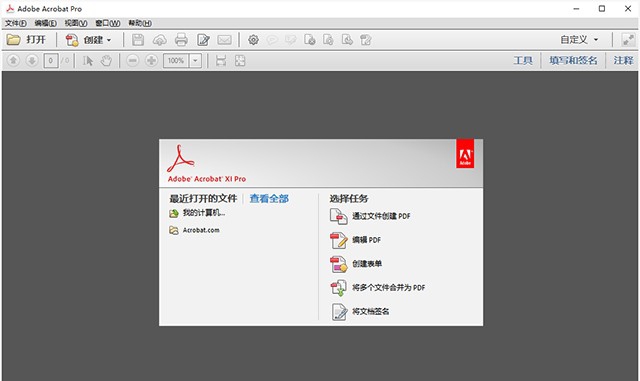Click the combine files icon in welcome panel

point(338,287)
